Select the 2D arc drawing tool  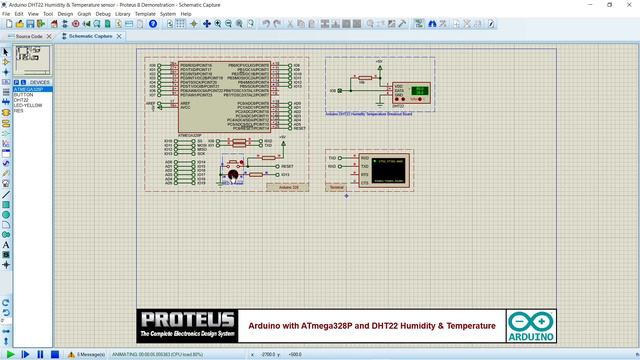[6, 224]
